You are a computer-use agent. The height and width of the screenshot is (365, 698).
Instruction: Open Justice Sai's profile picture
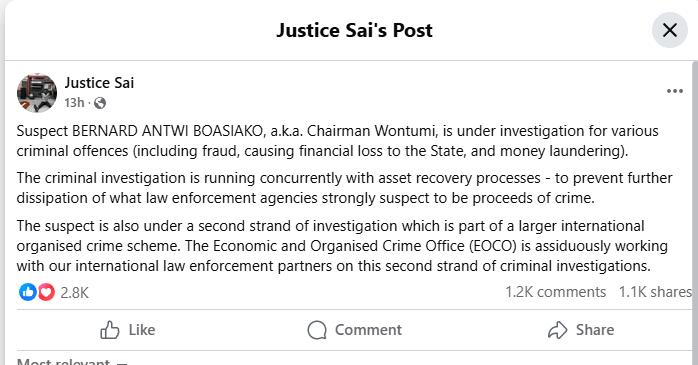click(x=37, y=93)
